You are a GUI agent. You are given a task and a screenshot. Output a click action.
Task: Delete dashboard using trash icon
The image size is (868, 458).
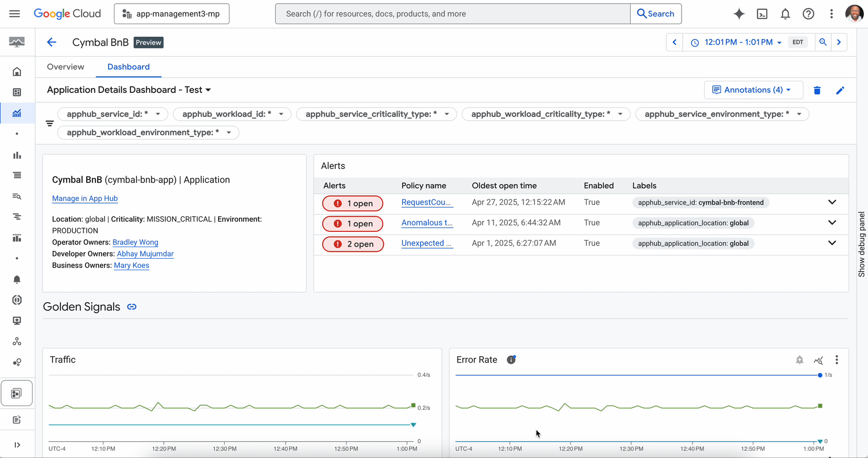tap(817, 90)
